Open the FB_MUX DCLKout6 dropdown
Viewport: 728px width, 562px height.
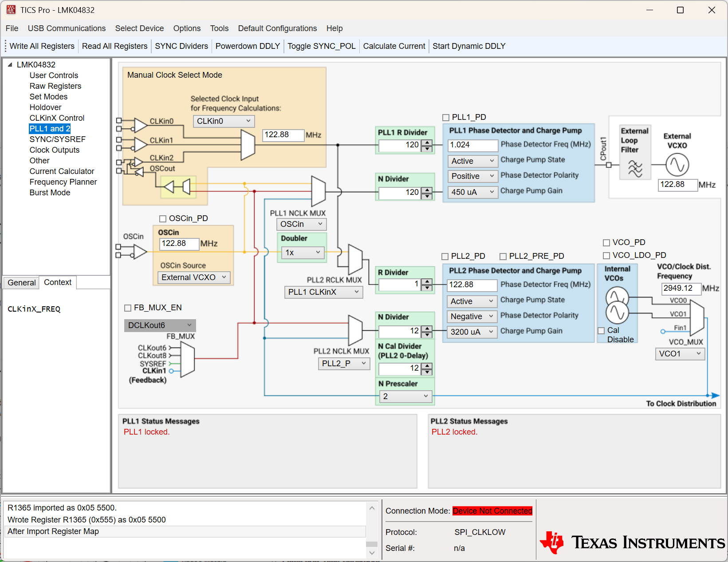(160, 325)
